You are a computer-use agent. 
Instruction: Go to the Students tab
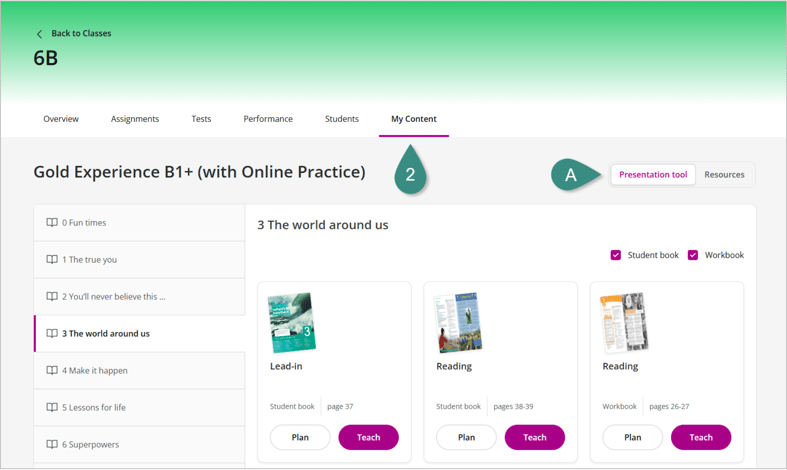tap(342, 119)
